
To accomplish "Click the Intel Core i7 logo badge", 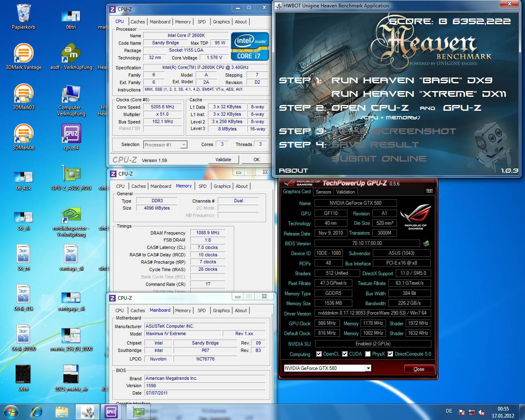I will (x=250, y=46).
